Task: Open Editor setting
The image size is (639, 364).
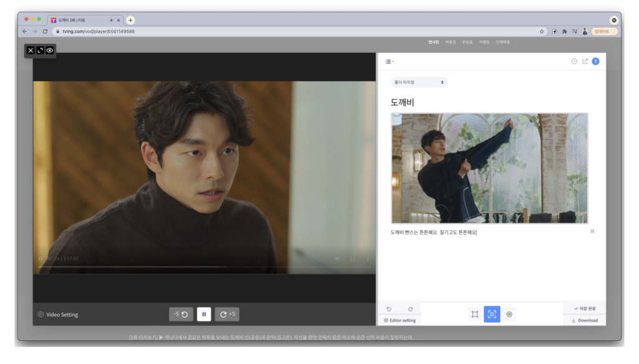Action: [x=400, y=320]
